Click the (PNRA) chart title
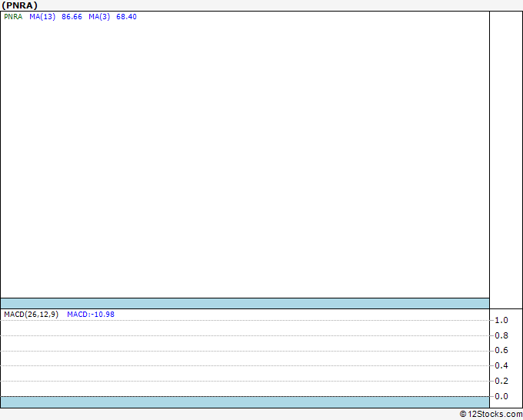 20,5
